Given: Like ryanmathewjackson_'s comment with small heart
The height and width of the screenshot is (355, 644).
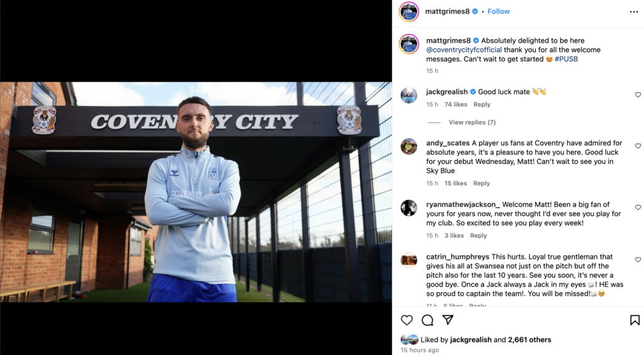Looking at the screenshot, I should [x=638, y=208].
